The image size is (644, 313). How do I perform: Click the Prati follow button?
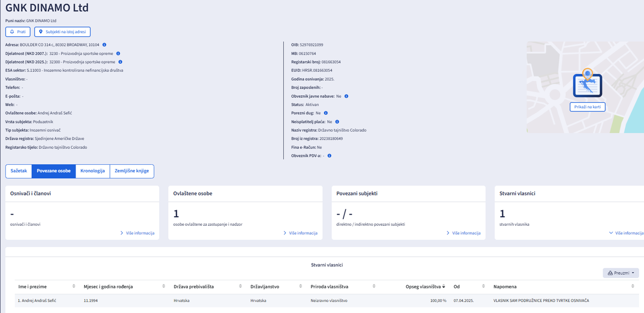coord(18,32)
